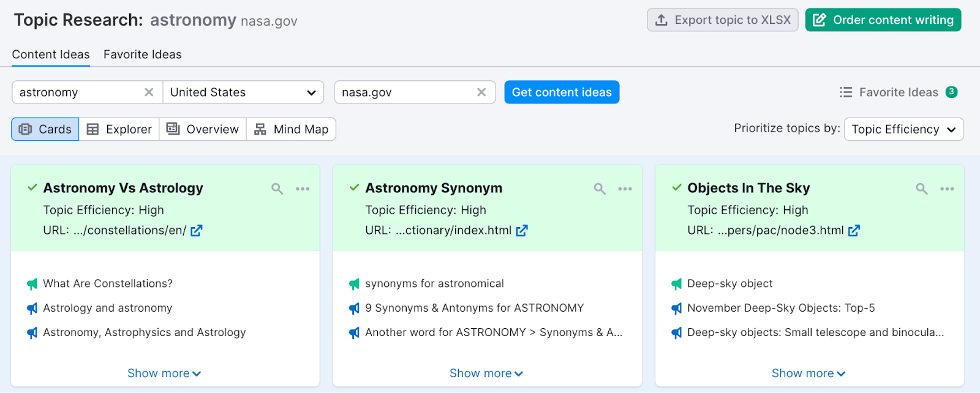Switch to the Mind Map view
Image resolution: width=980 pixels, height=393 pixels.
pyautogui.click(x=292, y=129)
